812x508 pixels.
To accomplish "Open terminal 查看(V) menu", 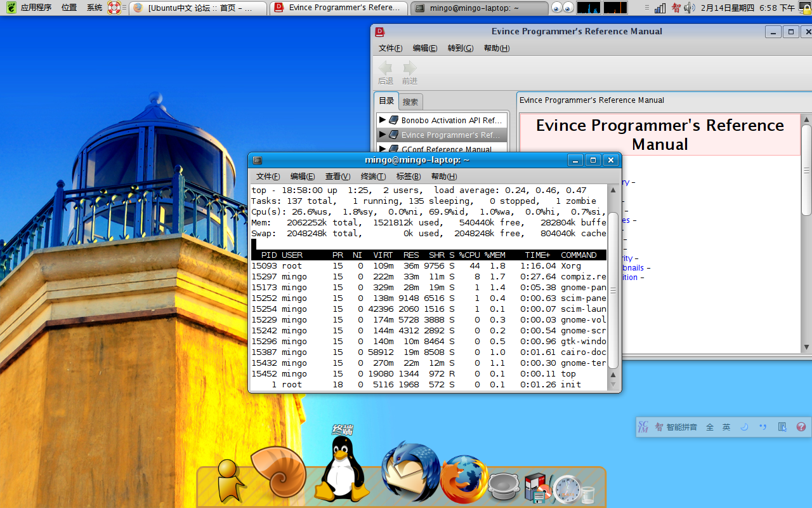I will [x=337, y=177].
